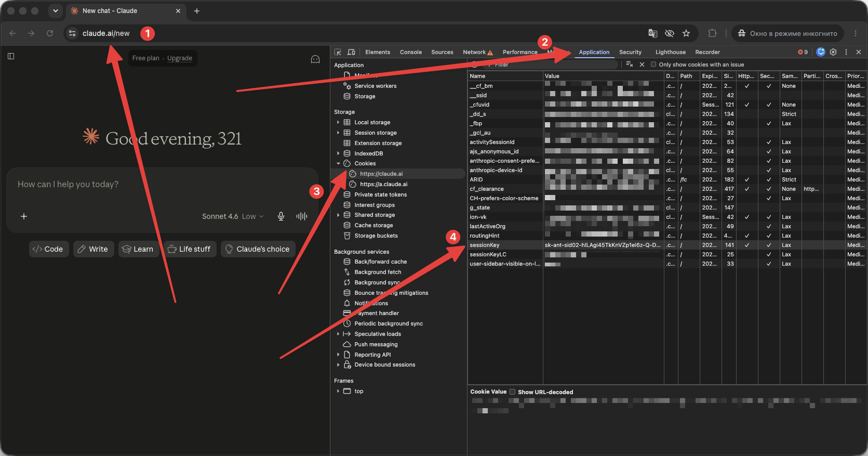Open the Claude sidebar toggle icon
Screen dimensions: 868x456
11,56
